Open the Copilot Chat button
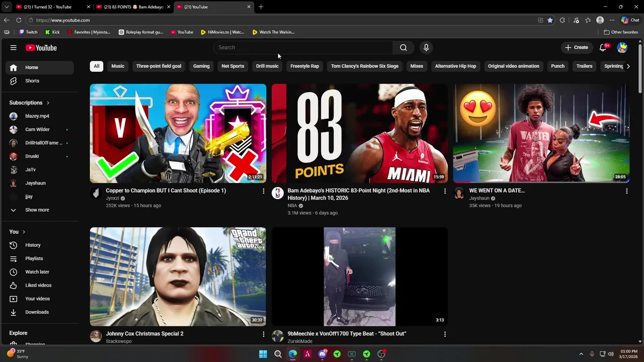Screen dimensions: 644x362 tap(630, 20)
